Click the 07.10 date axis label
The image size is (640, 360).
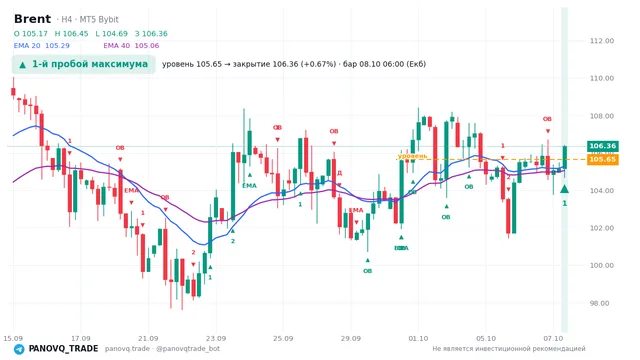coord(553,338)
